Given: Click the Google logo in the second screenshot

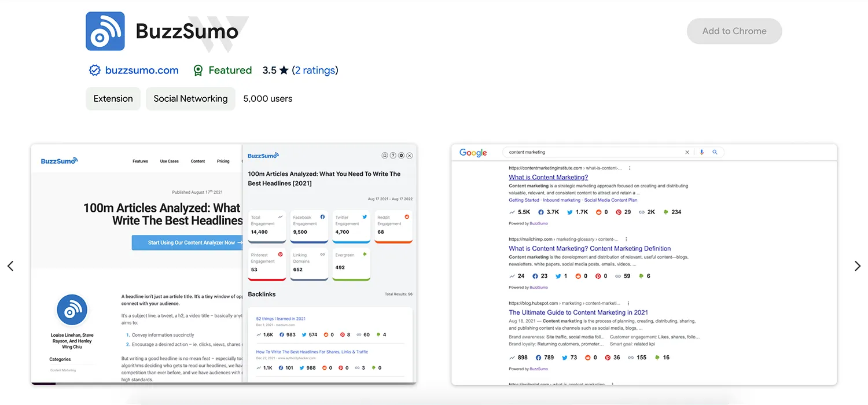Looking at the screenshot, I should point(473,153).
